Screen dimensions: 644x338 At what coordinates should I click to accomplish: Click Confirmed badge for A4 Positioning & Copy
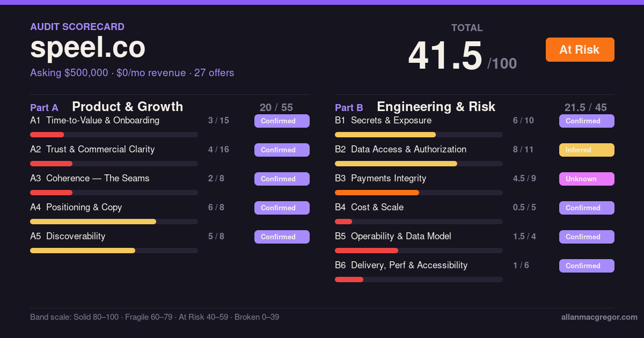282,208
